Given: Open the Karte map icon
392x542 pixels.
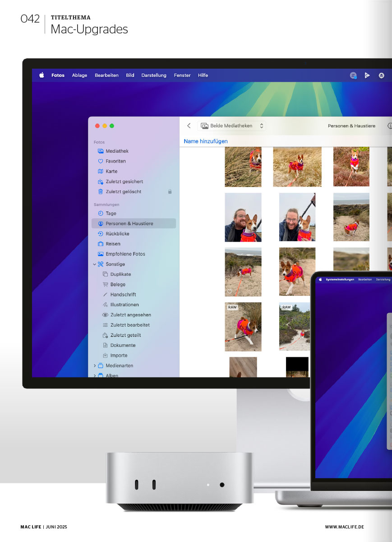Looking at the screenshot, I should click(101, 171).
